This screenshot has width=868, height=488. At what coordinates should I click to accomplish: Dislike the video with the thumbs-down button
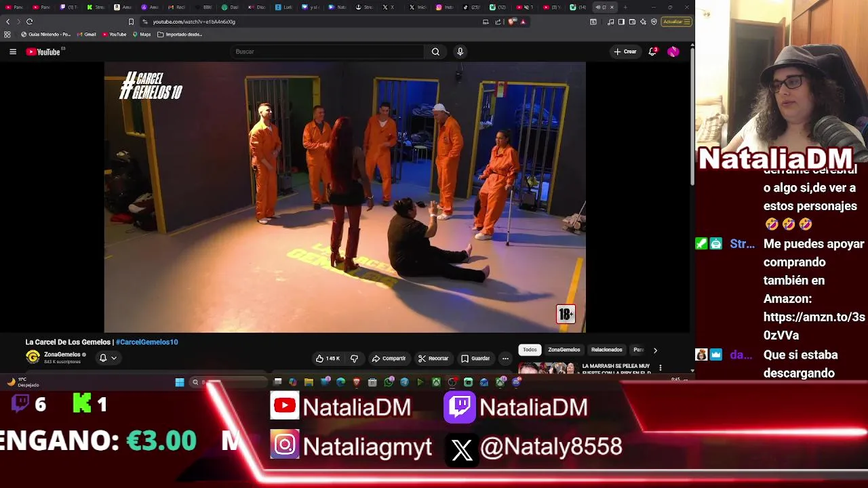click(354, 359)
